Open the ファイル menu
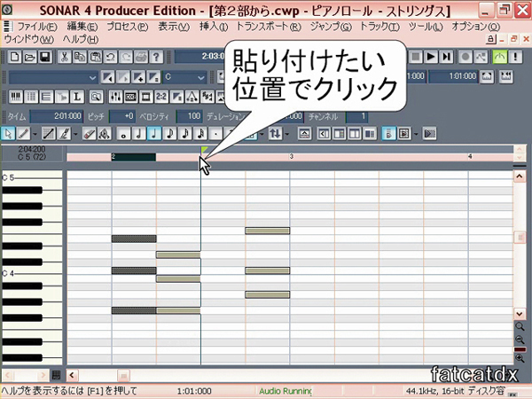Image resolution: width=532 pixels, height=399 pixels. (37, 27)
